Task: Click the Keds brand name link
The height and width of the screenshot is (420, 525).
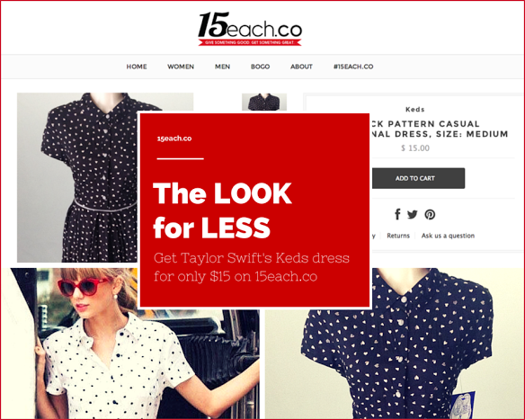Action: point(414,109)
